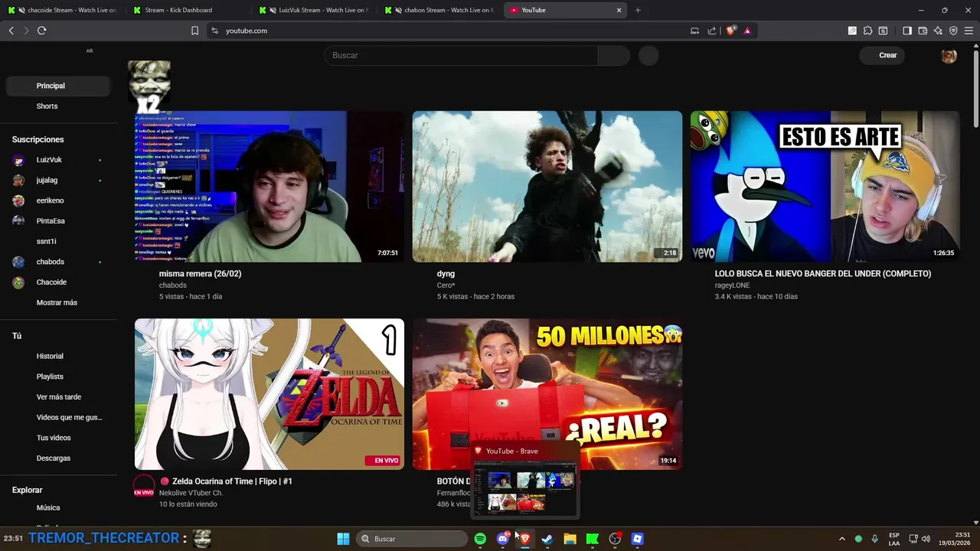Open the Brave hamburger main menu
Image resolution: width=980 pixels, height=551 pixels.
(x=969, y=31)
